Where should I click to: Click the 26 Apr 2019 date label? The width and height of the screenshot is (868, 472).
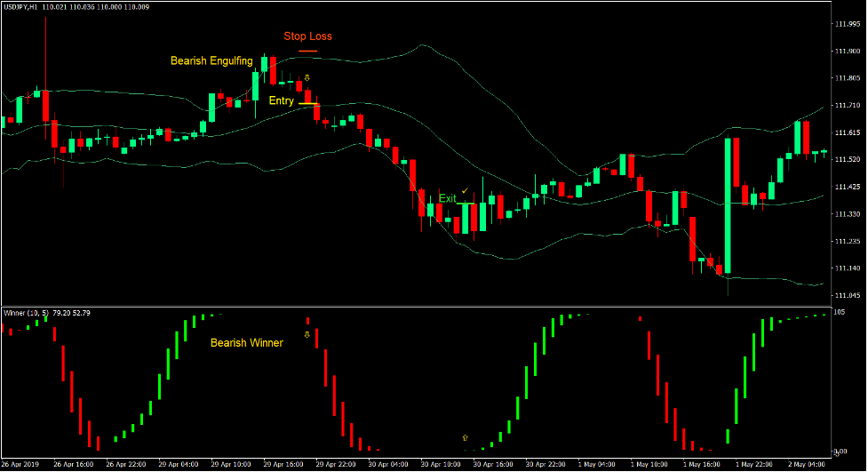21,464
